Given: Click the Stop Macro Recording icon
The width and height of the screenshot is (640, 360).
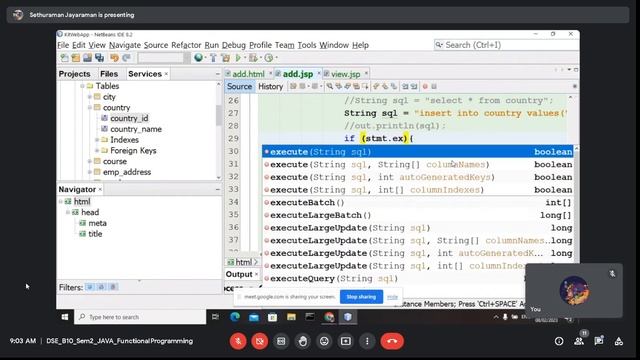Looking at the screenshot, I should [x=434, y=86].
